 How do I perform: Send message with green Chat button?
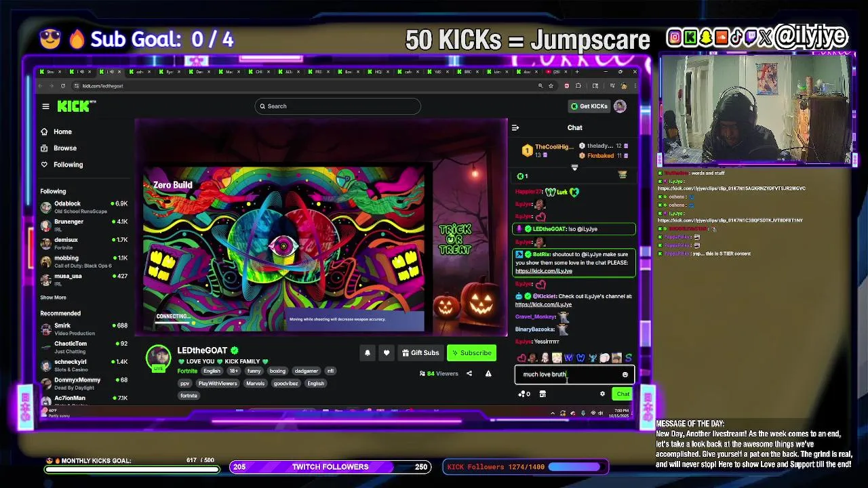[623, 394]
